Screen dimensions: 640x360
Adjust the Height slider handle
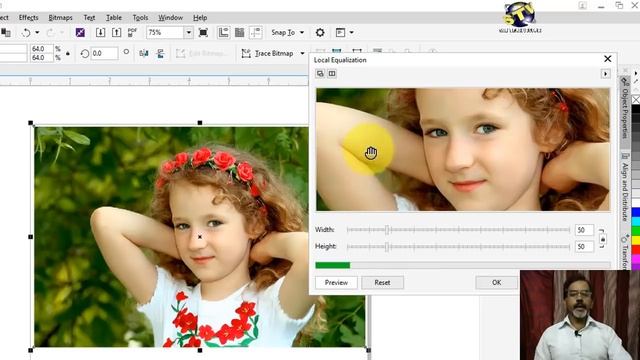coord(387,247)
